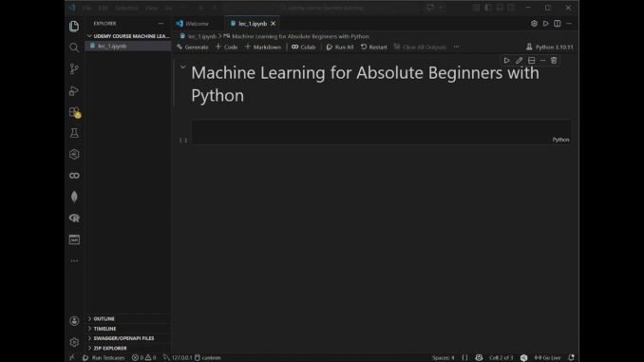
Task: Focus the empty Python code cell
Action: click(x=381, y=132)
